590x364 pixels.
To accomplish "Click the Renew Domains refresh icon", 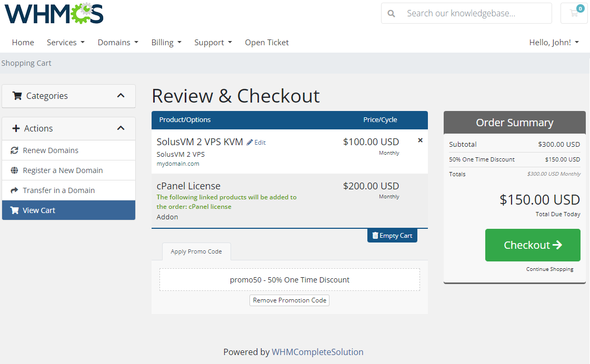I will (x=14, y=150).
